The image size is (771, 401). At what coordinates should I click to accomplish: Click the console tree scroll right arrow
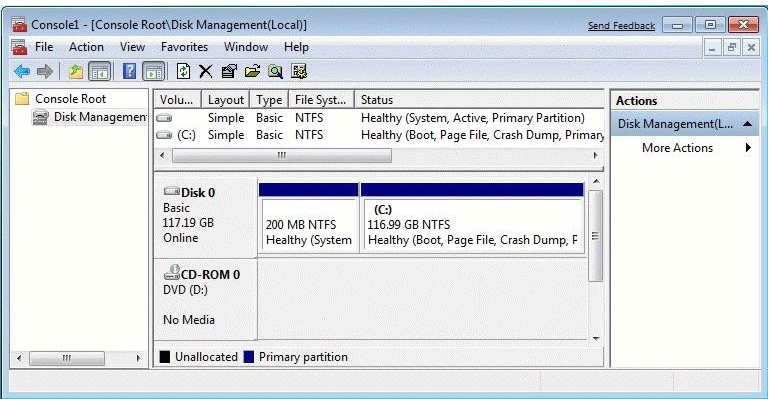(139, 358)
